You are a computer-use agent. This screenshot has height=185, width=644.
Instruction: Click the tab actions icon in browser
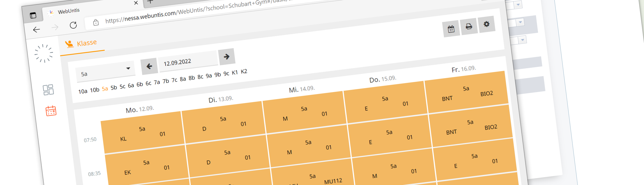[x=33, y=15]
